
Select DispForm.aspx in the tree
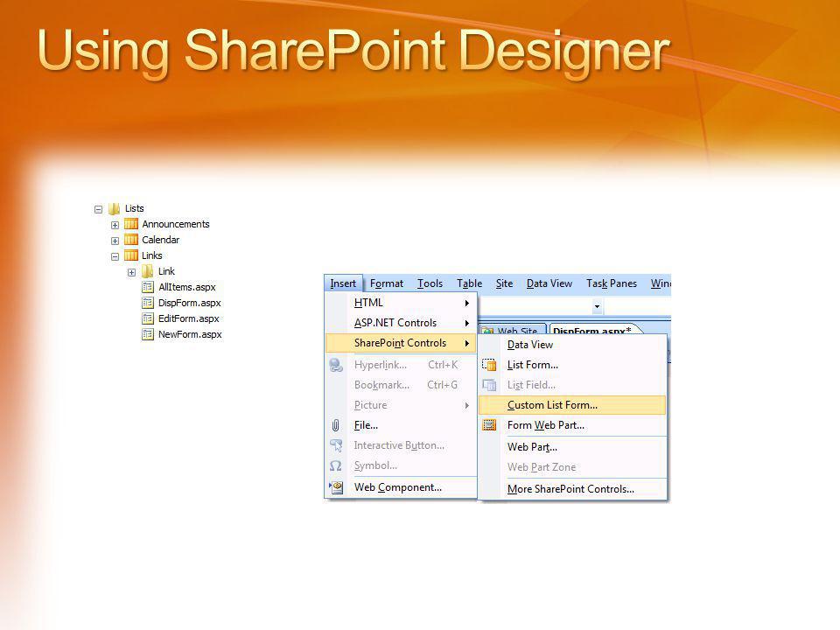coord(190,303)
